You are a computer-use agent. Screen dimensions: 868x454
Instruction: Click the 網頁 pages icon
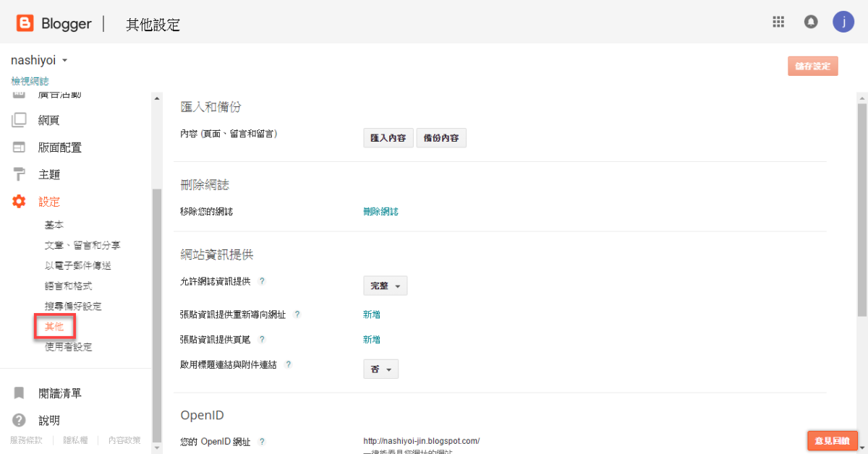pyautogui.click(x=20, y=120)
